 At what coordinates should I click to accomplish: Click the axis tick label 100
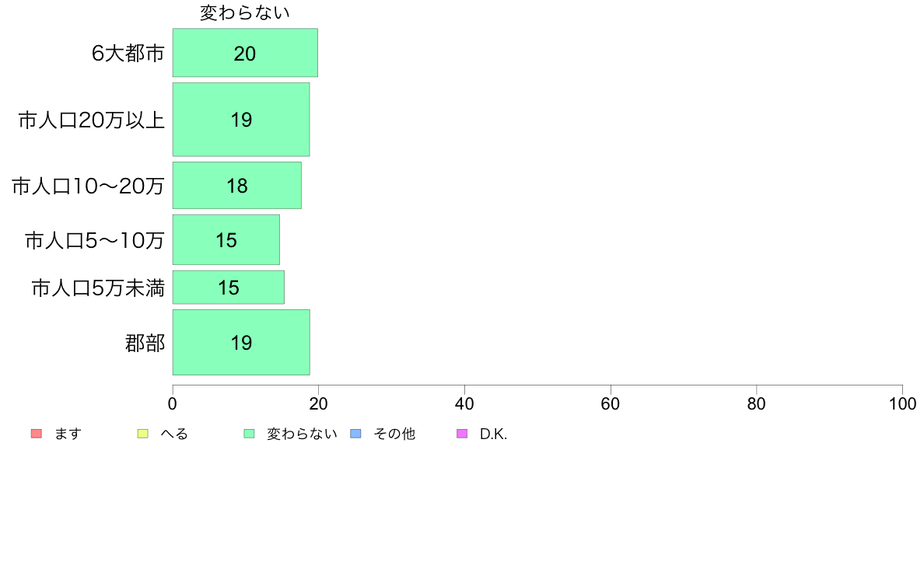coord(902,403)
